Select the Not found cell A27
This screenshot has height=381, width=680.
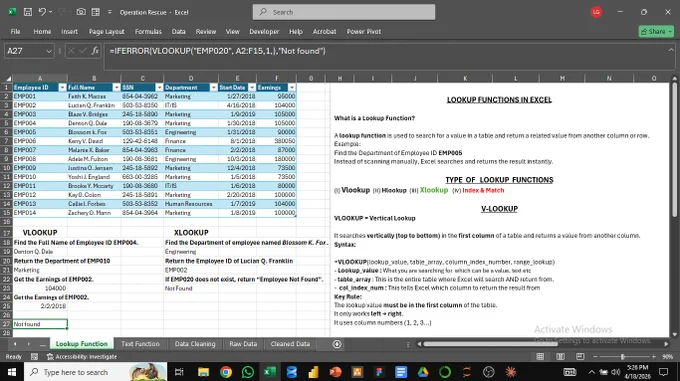tap(39, 324)
